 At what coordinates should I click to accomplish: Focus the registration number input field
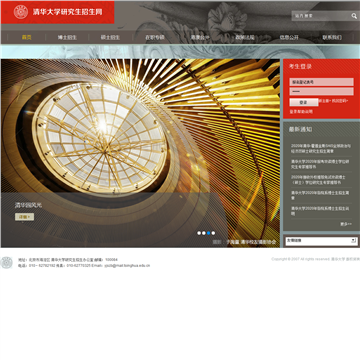(321, 82)
